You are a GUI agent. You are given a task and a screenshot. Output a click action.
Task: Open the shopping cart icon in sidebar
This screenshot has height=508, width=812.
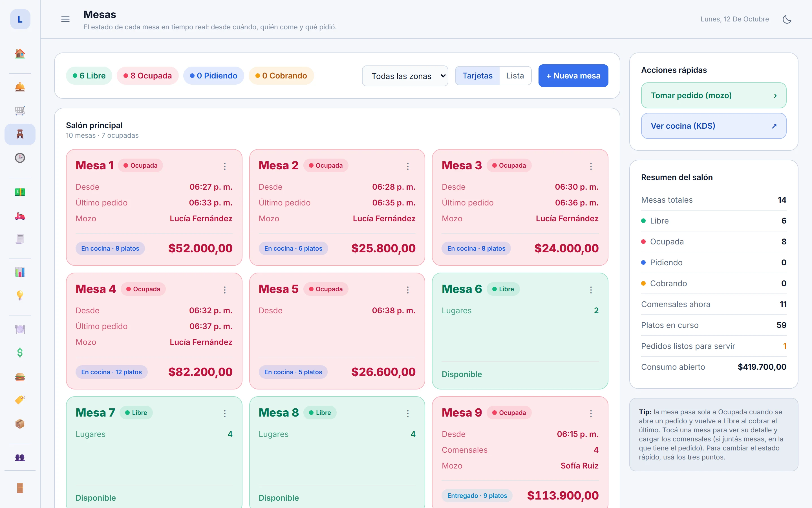tap(20, 111)
